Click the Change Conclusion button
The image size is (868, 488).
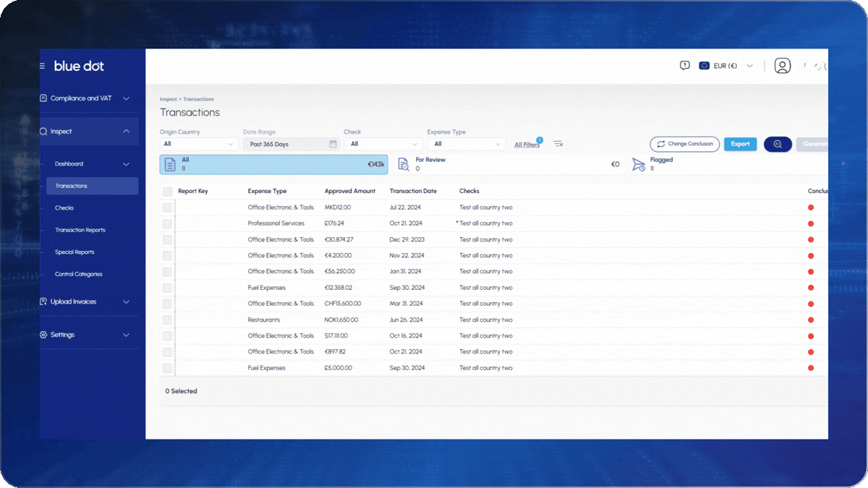pyautogui.click(x=684, y=144)
